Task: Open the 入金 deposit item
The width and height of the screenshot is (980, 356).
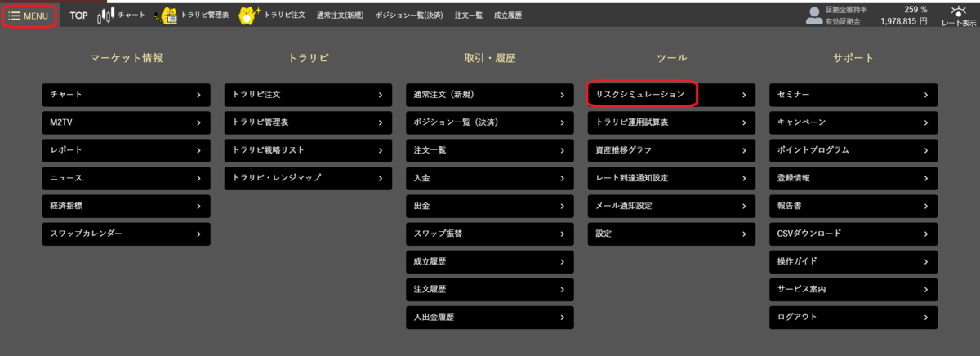Action: (x=490, y=178)
